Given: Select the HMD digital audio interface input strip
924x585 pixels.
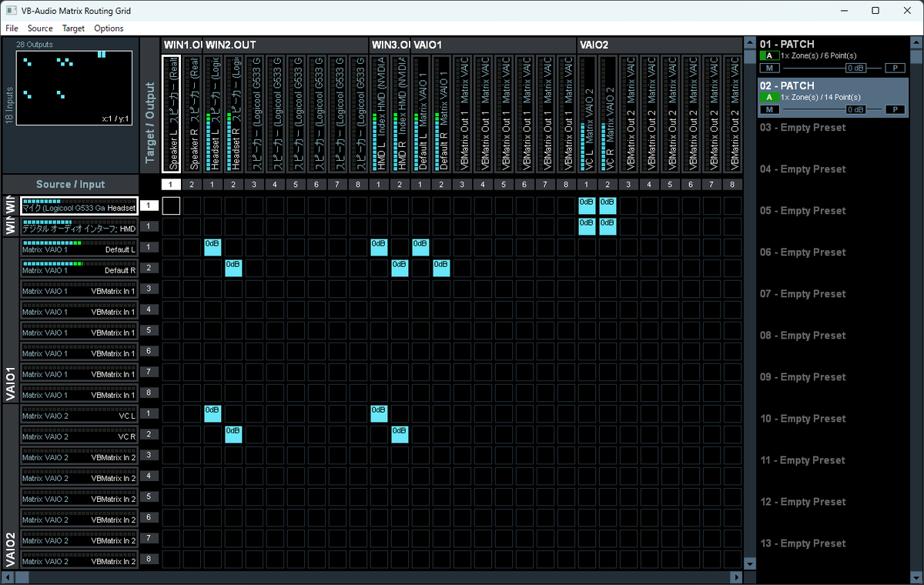Looking at the screenshot, I should tap(79, 226).
